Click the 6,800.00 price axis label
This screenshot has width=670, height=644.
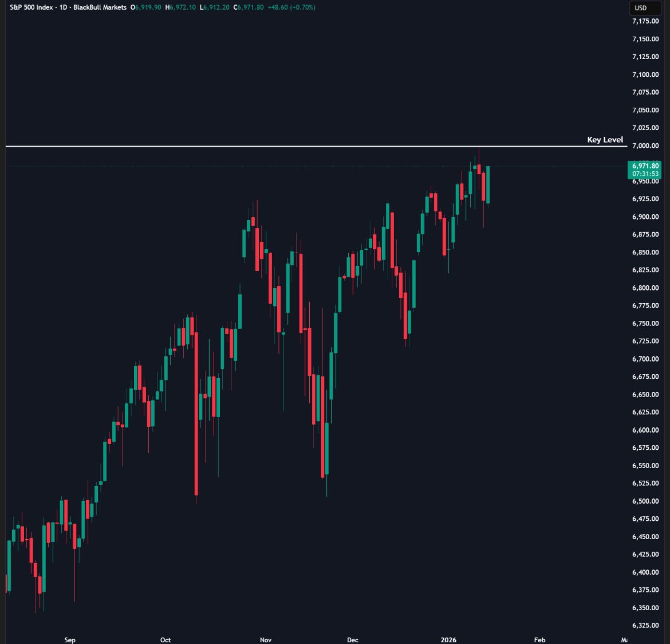pyautogui.click(x=645, y=288)
